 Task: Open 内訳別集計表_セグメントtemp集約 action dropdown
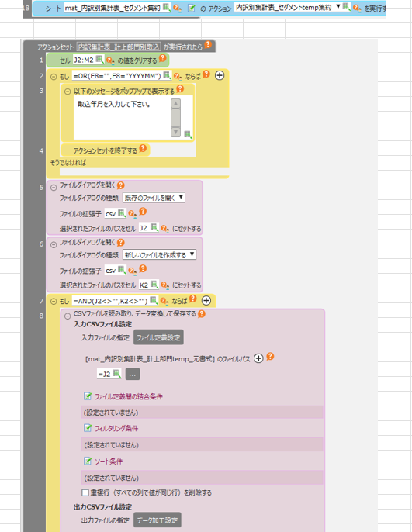(288, 7)
